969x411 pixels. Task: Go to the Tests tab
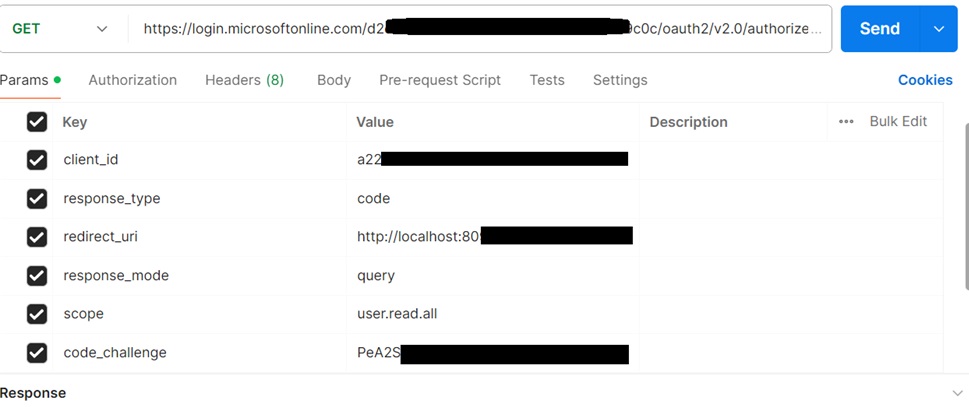pos(547,80)
